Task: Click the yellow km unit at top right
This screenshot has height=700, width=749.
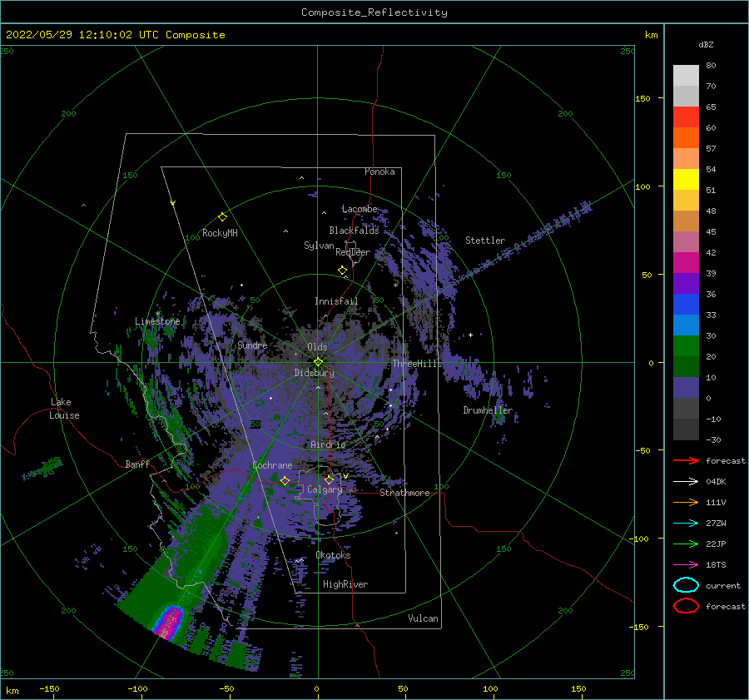Action: (x=651, y=35)
